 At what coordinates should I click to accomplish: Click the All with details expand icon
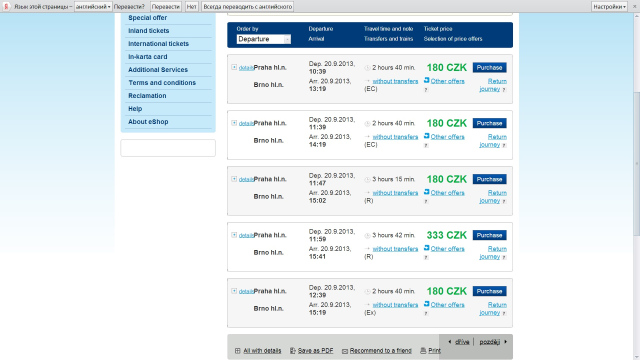238,351
